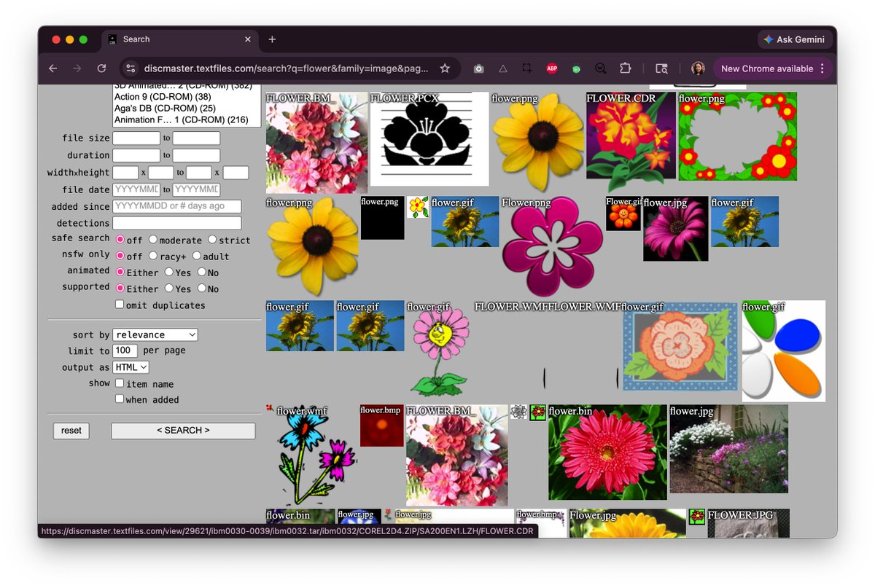Image resolution: width=875 pixels, height=588 pixels.
Task: Select adult for nsfw only
Action: point(197,256)
